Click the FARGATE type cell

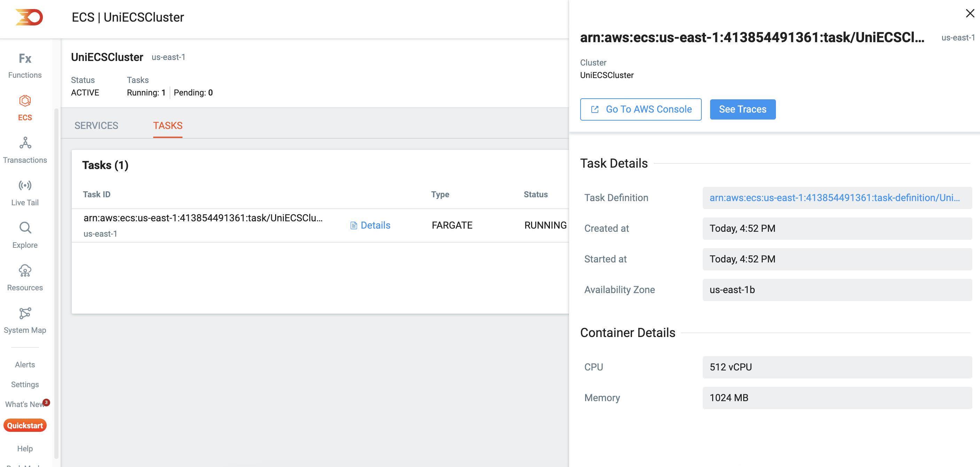452,225
